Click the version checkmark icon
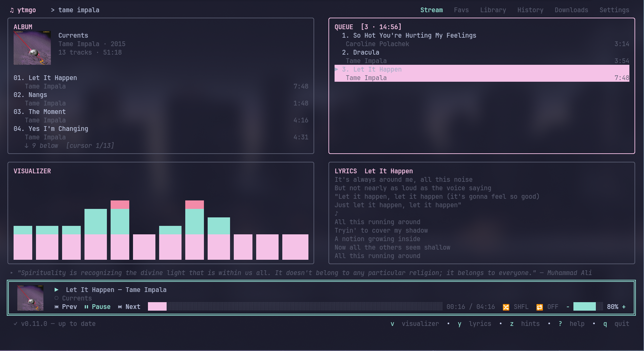Image resolution: width=644 pixels, height=351 pixels. [16, 324]
